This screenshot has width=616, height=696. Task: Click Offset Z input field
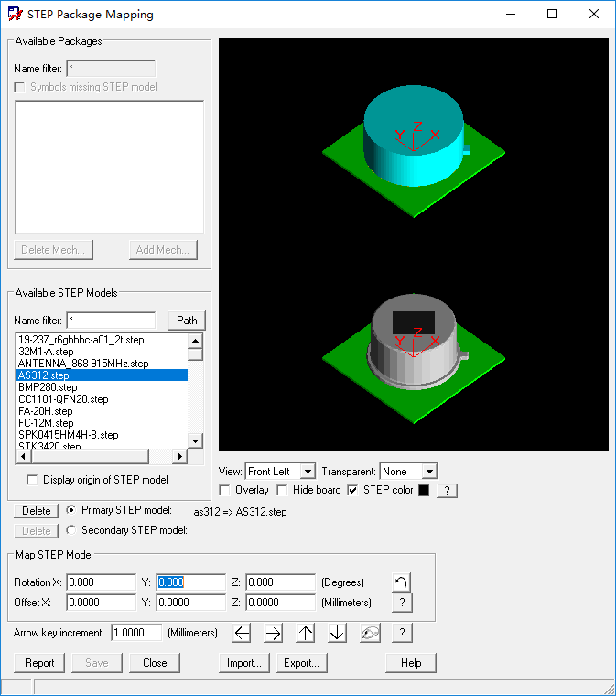[280, 603]
